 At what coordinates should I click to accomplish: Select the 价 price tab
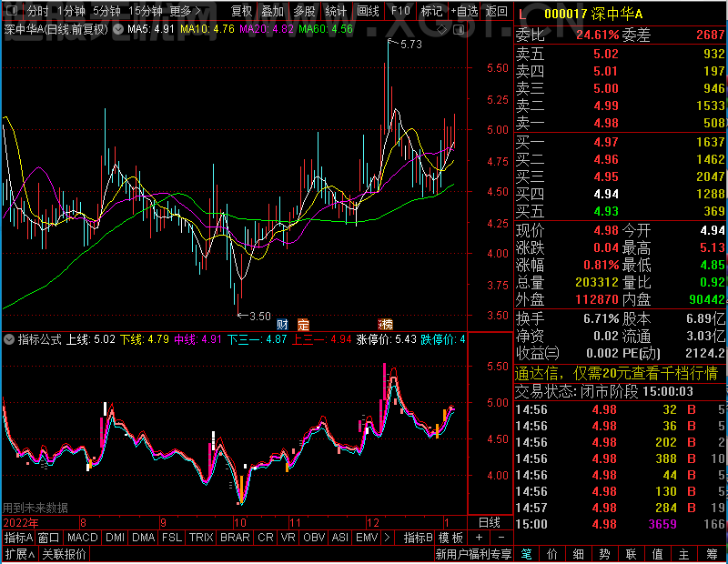552,554
